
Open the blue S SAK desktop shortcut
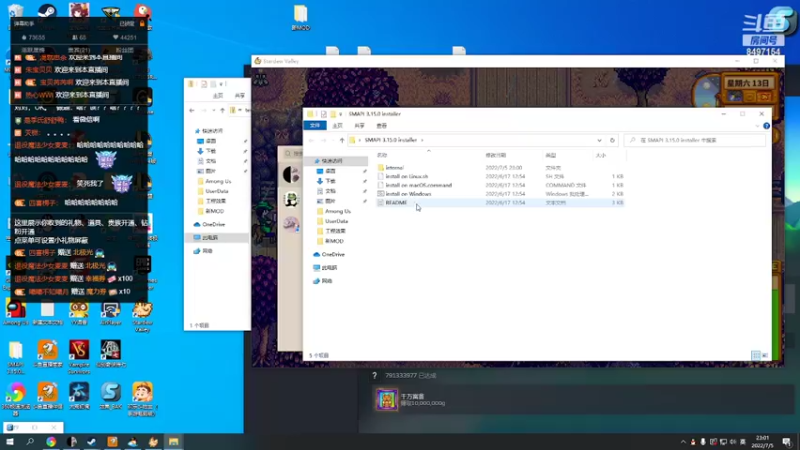click(111, 396)
